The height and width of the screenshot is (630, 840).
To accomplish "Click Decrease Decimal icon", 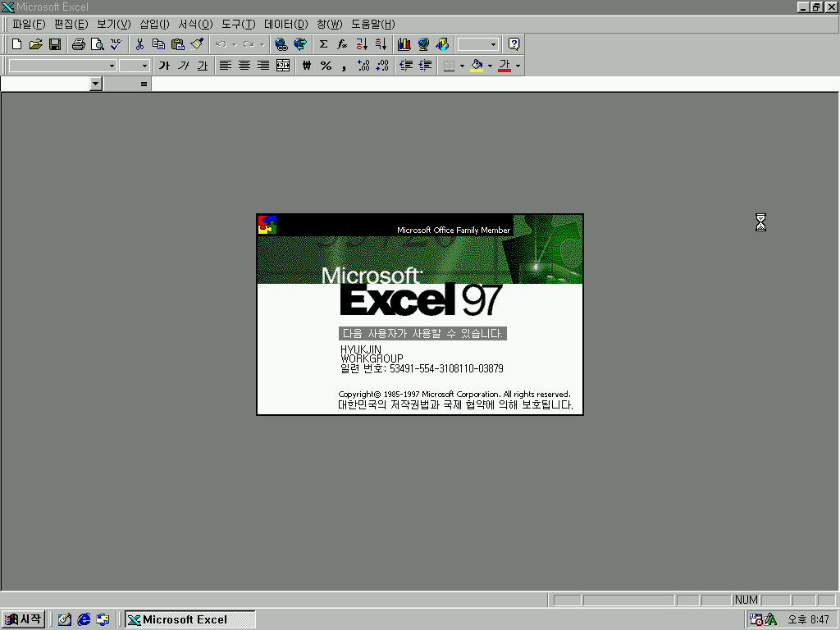I will click(x=382, y=66).
